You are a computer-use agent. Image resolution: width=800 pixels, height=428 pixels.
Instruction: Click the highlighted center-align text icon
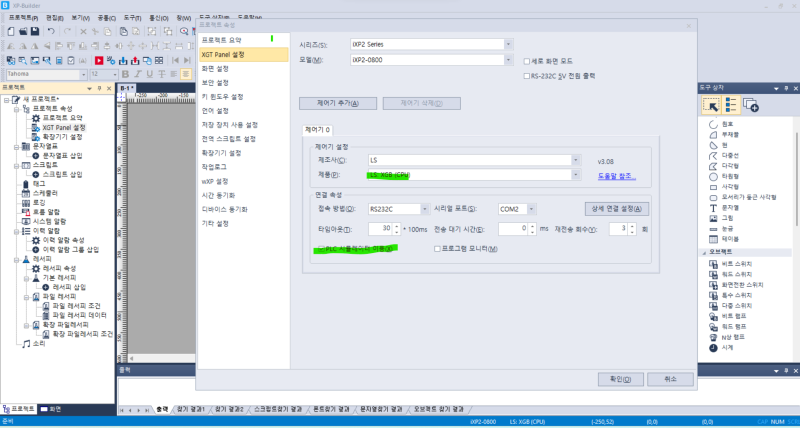[186, 74]
